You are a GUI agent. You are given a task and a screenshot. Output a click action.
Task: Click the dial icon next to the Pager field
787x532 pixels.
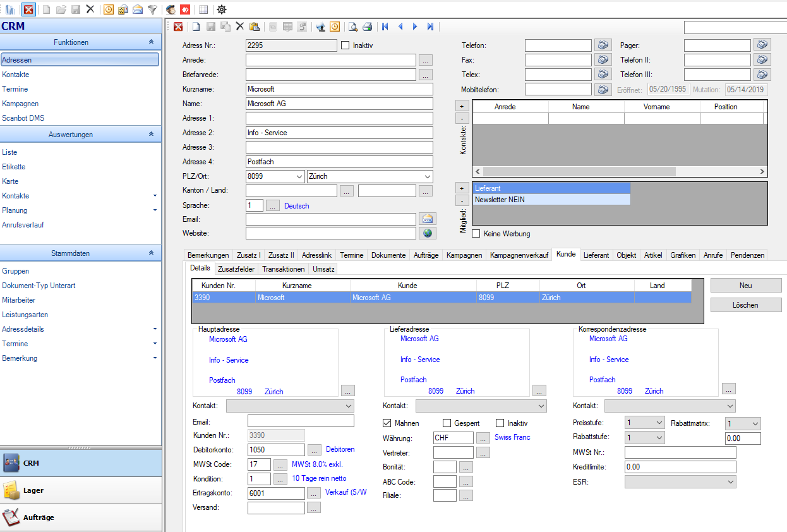click(762, 45)
